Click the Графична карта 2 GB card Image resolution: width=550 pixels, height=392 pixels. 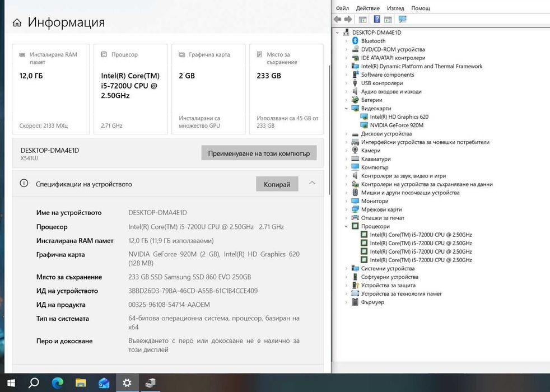[x=208, y=89]
